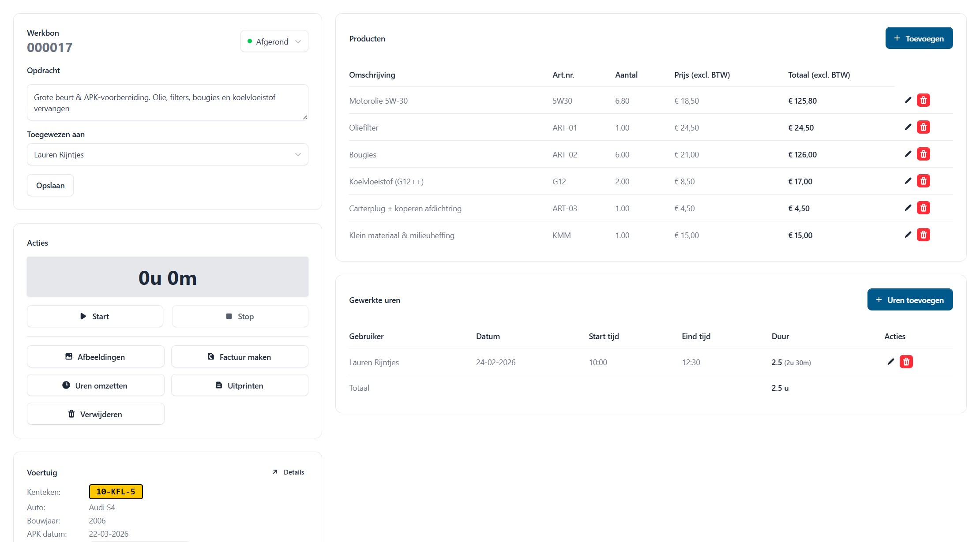This screenshot has height=542, width=980.
Task: Delete the Oliefilter product row
Action: click(x=924, y=127)
